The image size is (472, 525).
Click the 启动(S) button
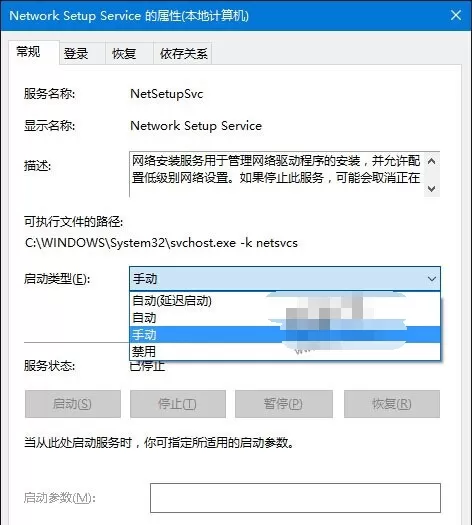[x=73, y=404]
